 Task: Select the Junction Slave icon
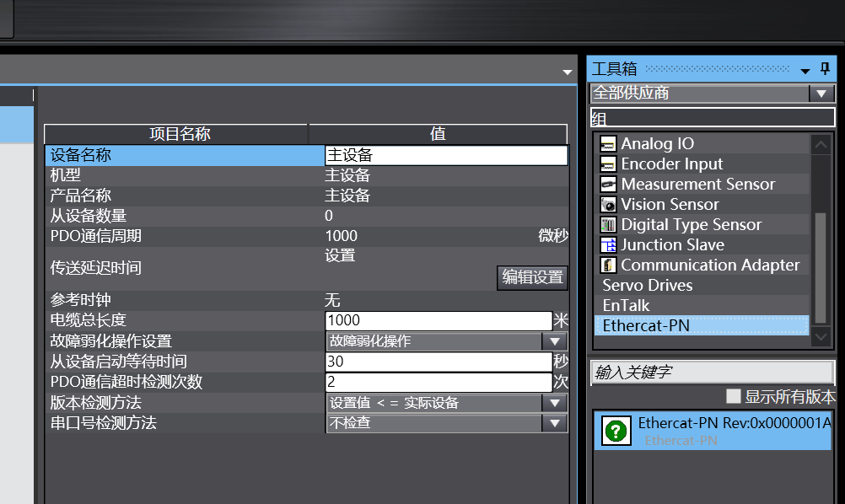[608, 245]
